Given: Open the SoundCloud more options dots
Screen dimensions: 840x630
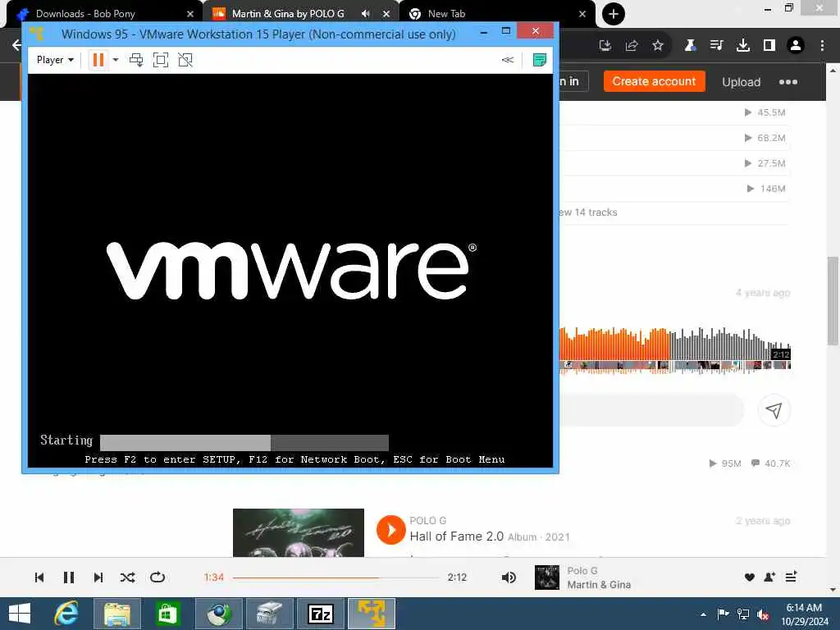Looking at the screenshot, I should point(788,82).
